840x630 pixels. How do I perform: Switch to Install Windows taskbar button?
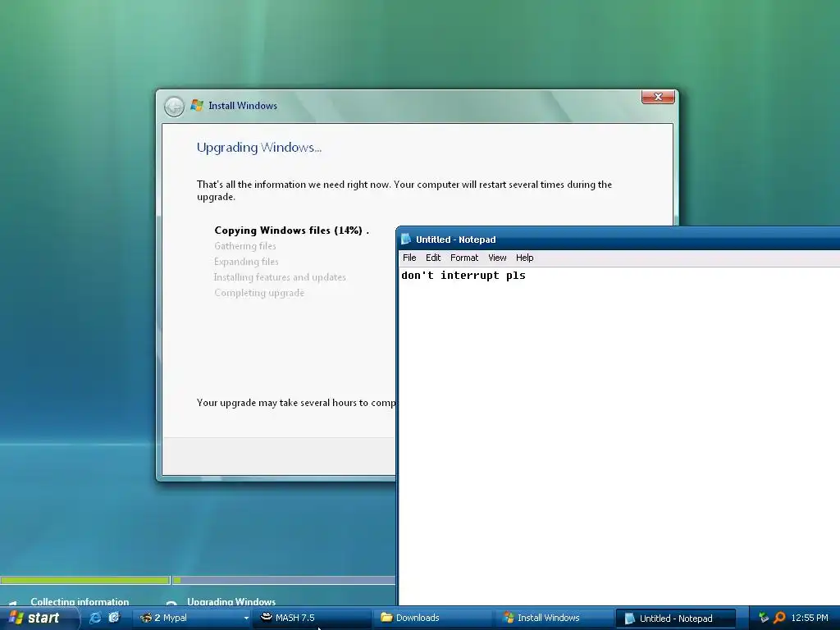coord(554,619)
